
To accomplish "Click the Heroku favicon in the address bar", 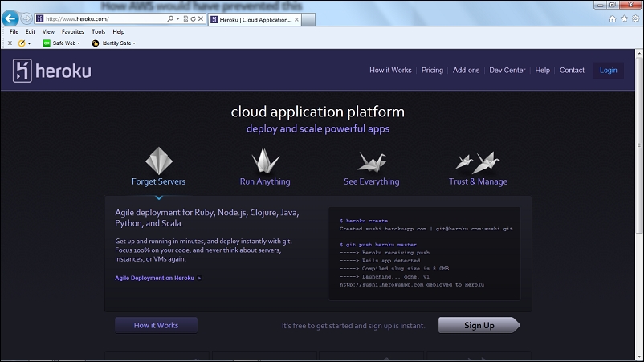I will (x=40, y=19).
